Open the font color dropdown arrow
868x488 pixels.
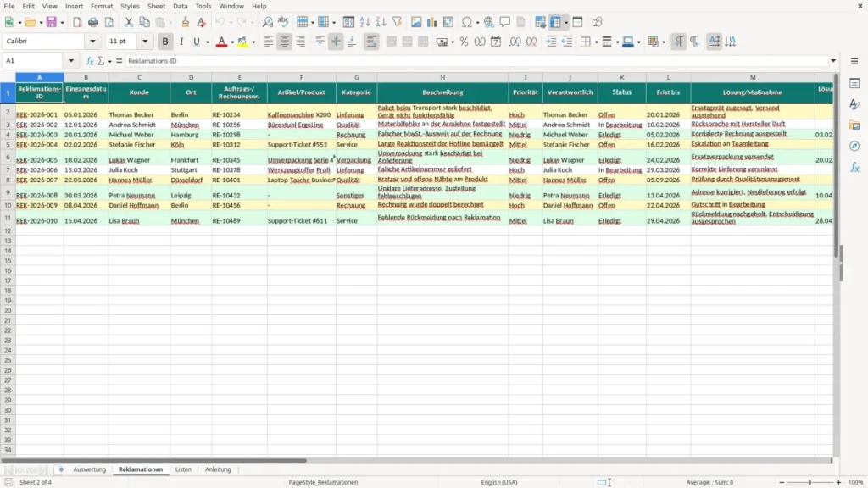(232, 42)
